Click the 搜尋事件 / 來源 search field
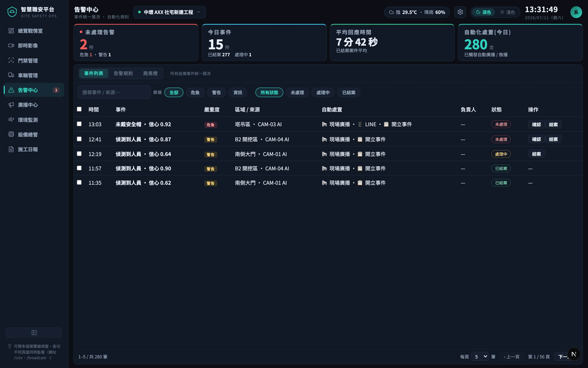 [114, 92]
